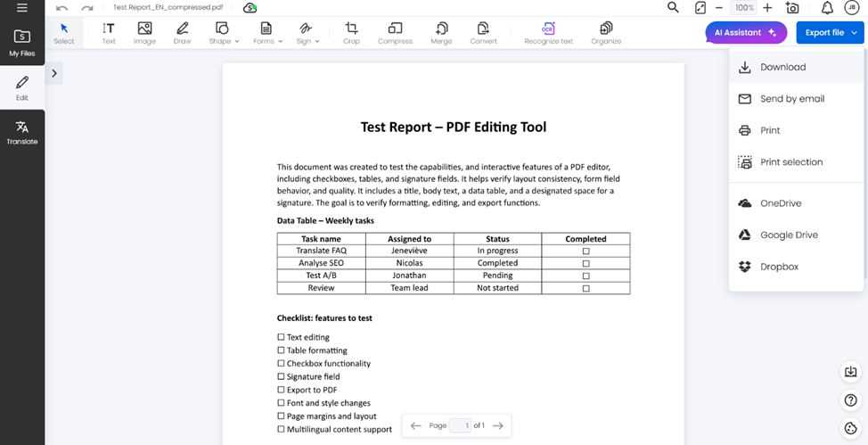Redo the last action
Viewport: 868px width, 445px height.
tap(87, 8)
